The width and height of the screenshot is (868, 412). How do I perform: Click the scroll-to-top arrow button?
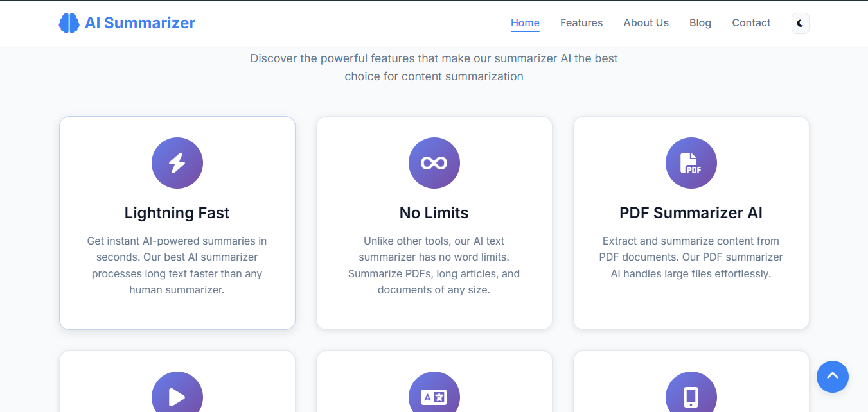click(833, 377)
